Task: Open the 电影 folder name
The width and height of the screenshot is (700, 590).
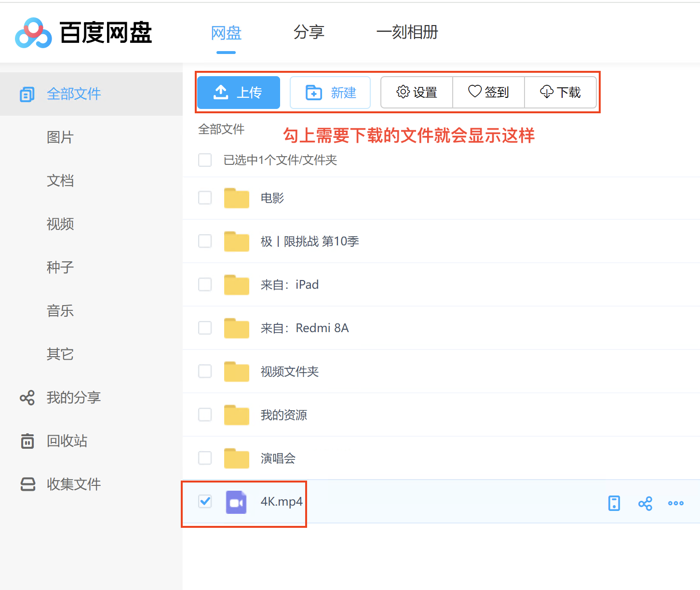Action: (x=272, y=198)
